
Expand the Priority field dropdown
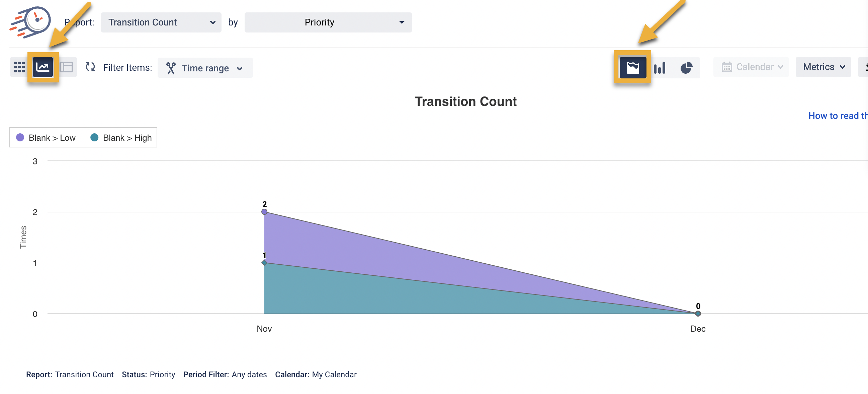coord(328,22)
